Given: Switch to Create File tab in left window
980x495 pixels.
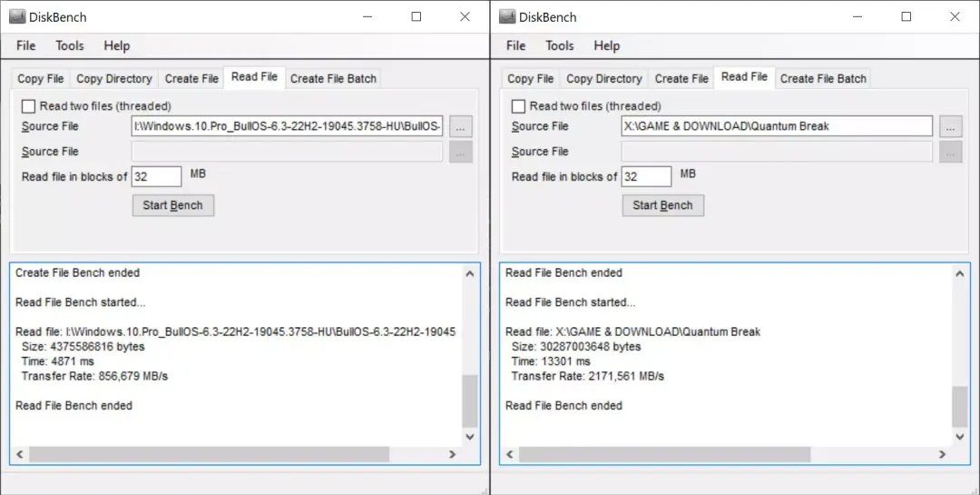Looking at the screenshot, I should (191, 79).
